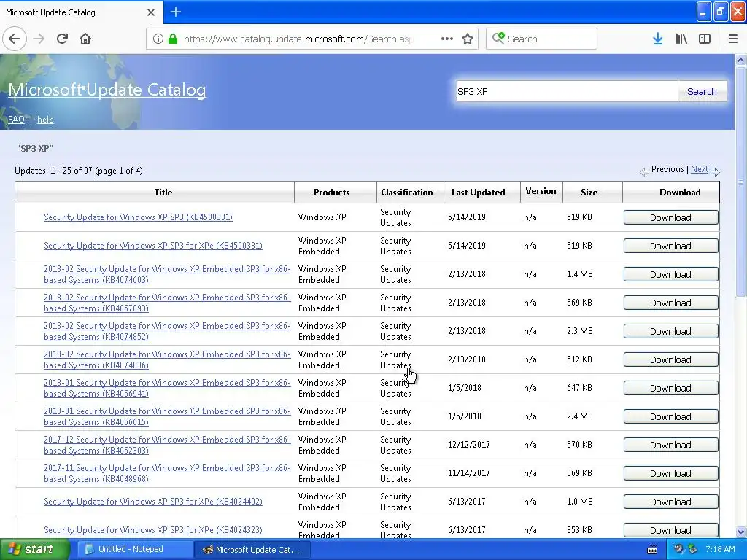Screen dimensions: 747x560
Task: Click the page scrollbar up arrow
Action: click(740, 60)
